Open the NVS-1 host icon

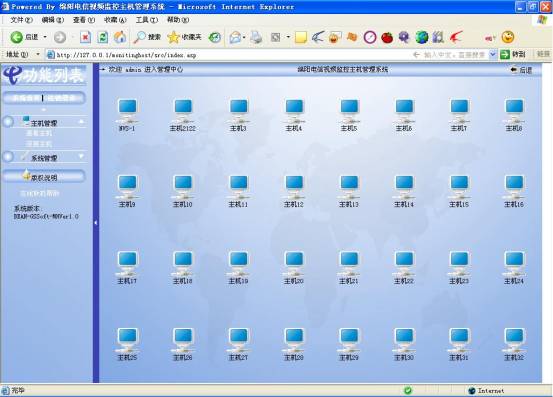[x=127, y=110]
